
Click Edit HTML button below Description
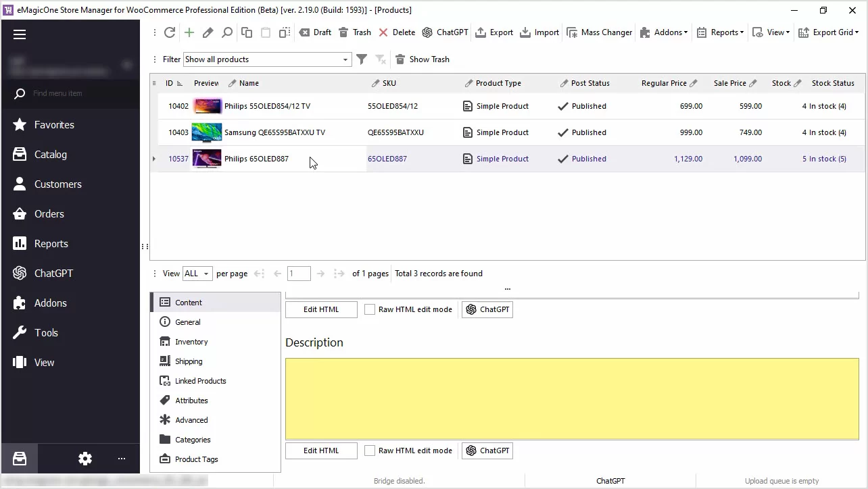click(321, 451)
